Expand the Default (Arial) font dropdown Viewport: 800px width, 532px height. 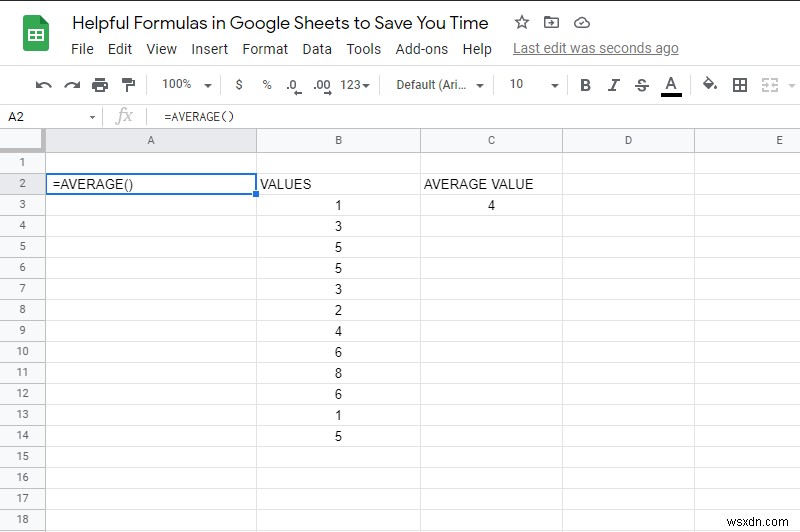[x=440, y=85]
